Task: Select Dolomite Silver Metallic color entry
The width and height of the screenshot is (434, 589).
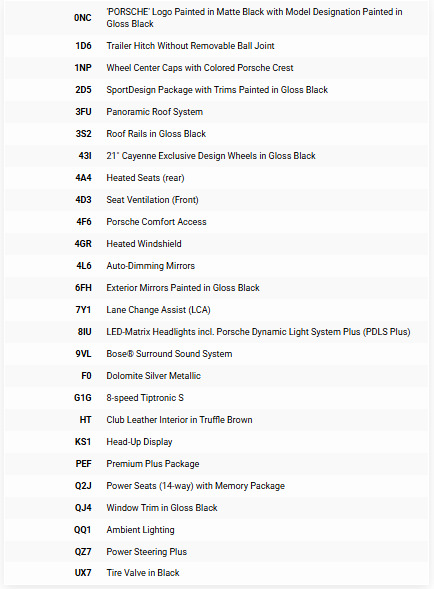Action: pyautogui.click(x=153, y=376)
